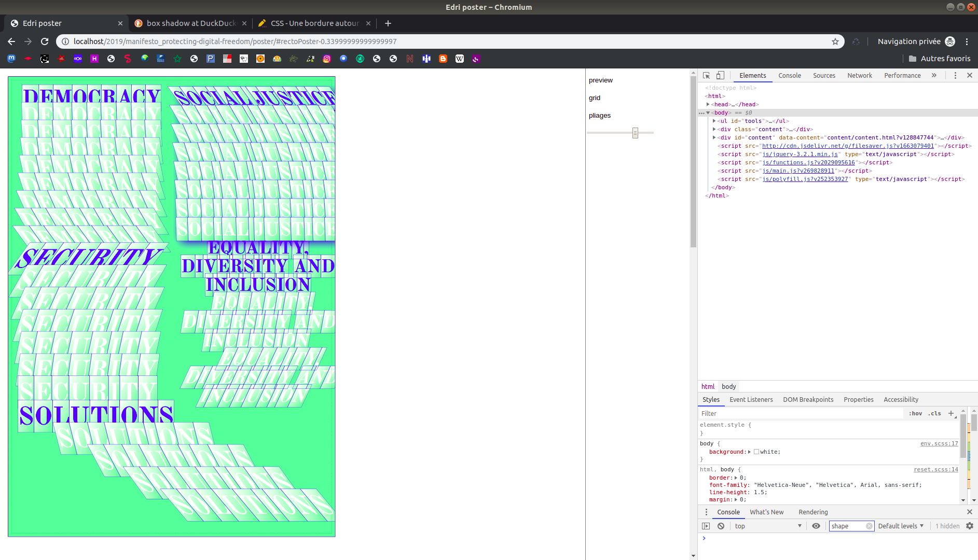Open the Event Listeners tab
Image resolution: width=978 pixels, height=560 pixels.
coord(751,399)
